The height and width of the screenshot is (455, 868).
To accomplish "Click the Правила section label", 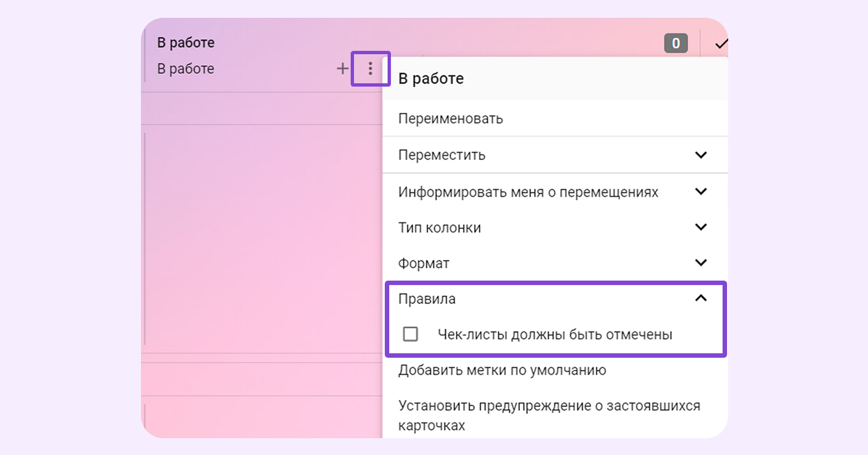I will pyautogui.click(x=427, y=299).
